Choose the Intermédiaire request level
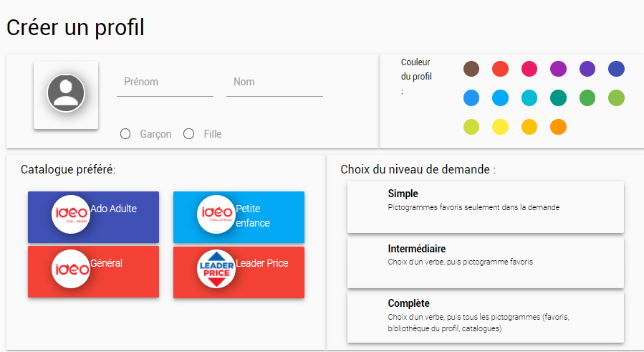 pyautogui.click(x=485, y=262)
